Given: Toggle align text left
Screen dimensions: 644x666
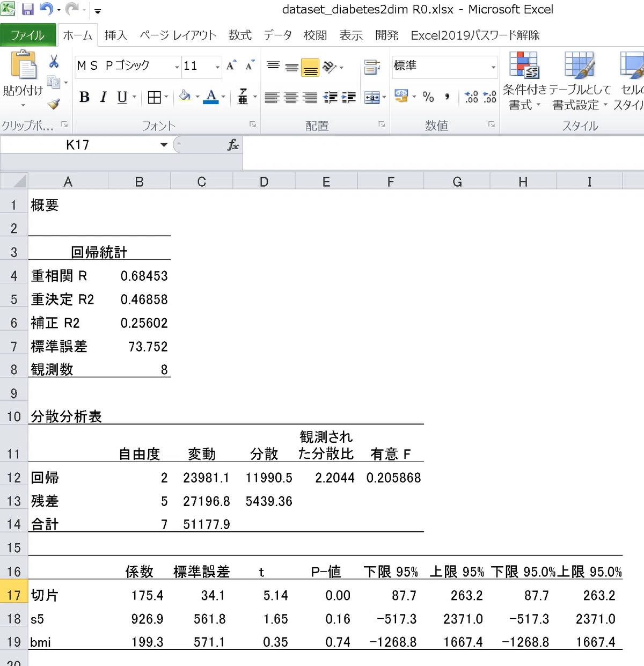Looking at the screenshot, I should click(272, 97).
